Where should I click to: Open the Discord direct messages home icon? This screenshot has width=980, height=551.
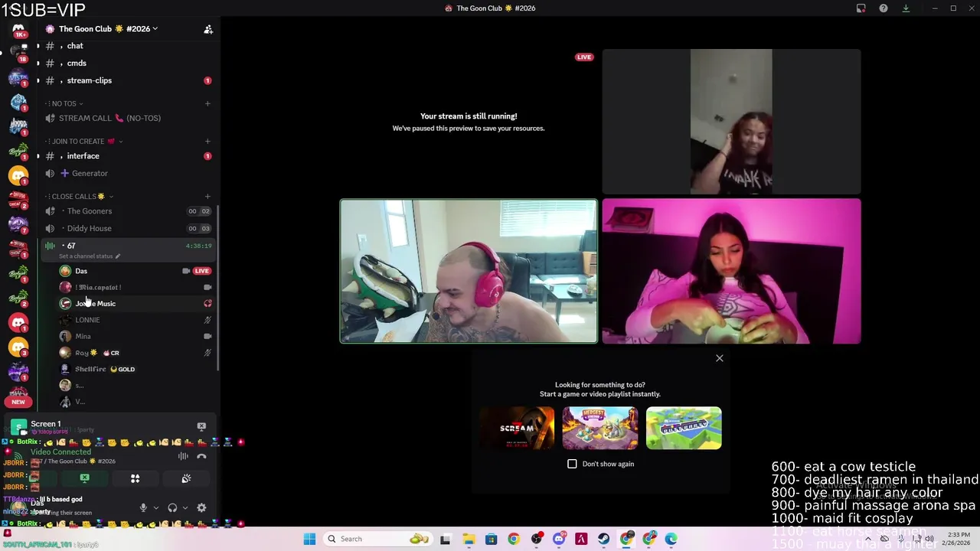click(18, 29)
